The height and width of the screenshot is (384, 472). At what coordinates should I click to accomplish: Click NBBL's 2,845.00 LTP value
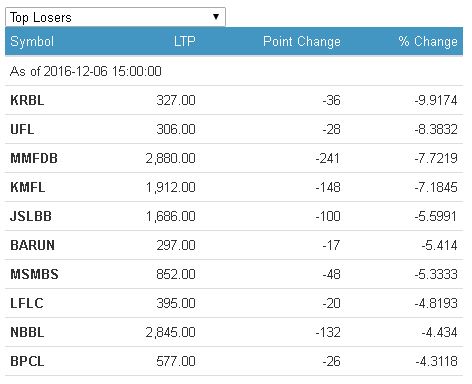[170, 332]
